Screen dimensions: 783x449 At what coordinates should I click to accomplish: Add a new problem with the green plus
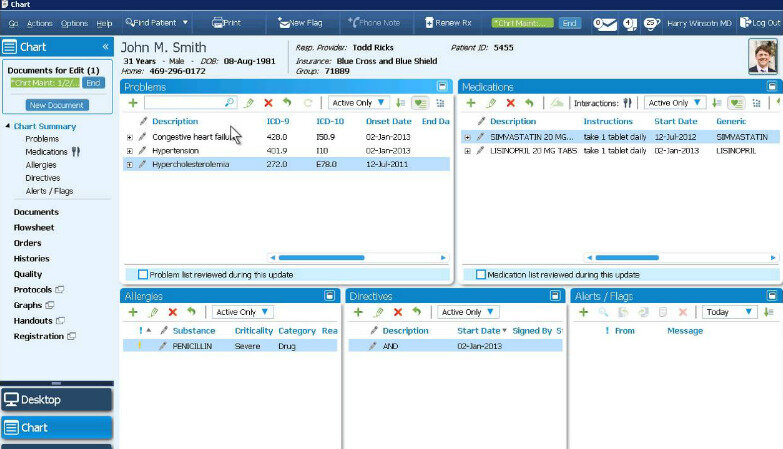(133, 103)
